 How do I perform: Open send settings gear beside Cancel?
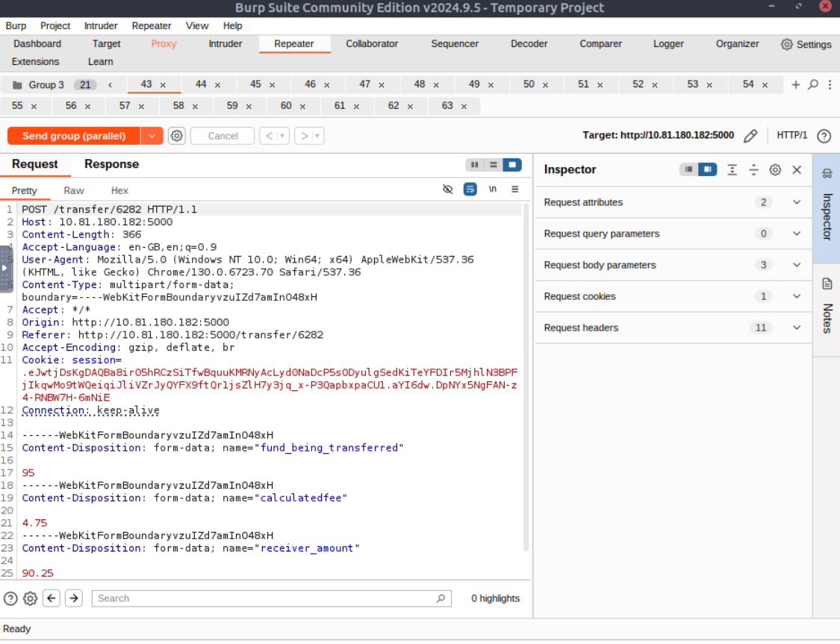(x=176, y=136)
